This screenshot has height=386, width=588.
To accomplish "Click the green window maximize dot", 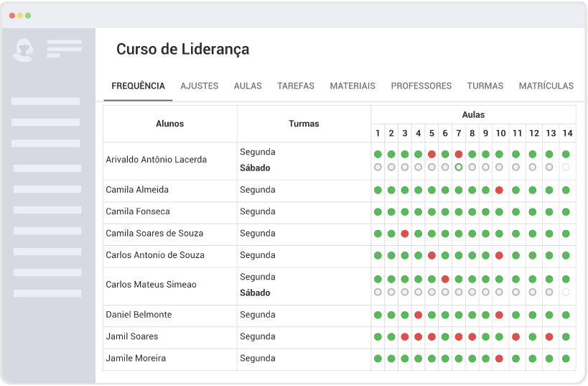I will pos(28,15).
